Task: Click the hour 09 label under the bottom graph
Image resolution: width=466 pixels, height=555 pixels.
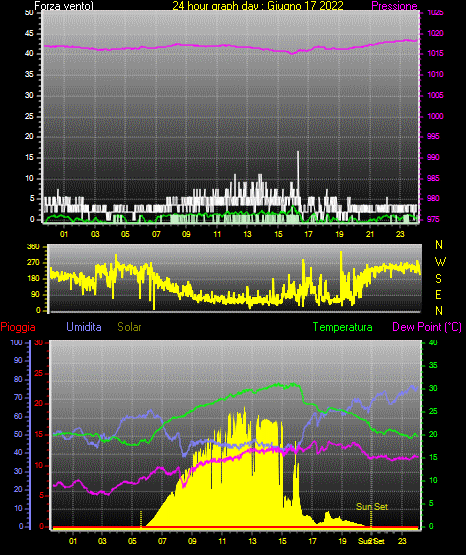Action: click(192, 541)
